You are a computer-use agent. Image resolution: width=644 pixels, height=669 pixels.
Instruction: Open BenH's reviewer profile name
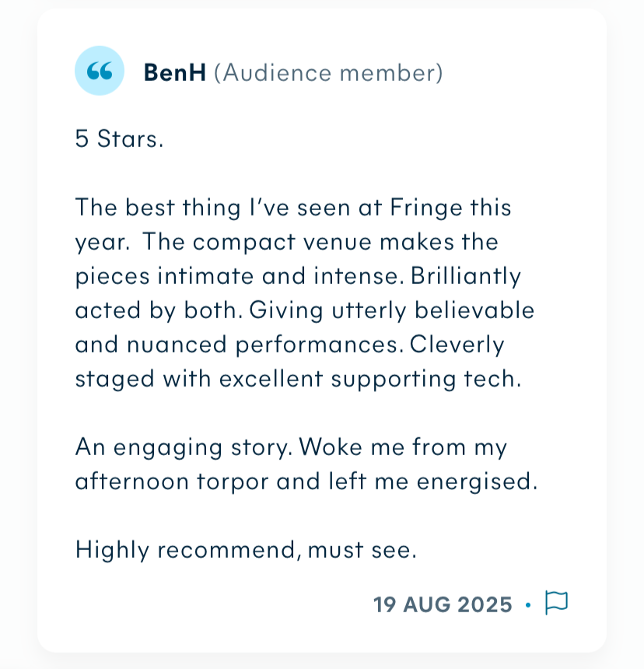pos(175,73)
